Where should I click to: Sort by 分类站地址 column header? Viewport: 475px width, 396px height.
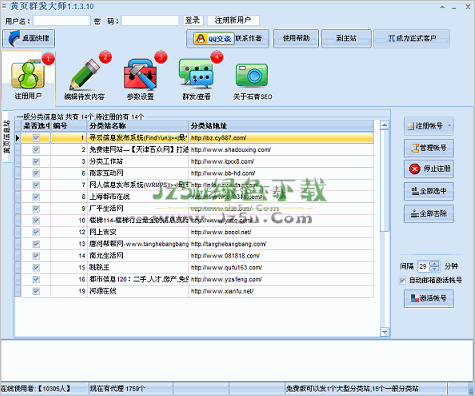[x=281, y=126]
